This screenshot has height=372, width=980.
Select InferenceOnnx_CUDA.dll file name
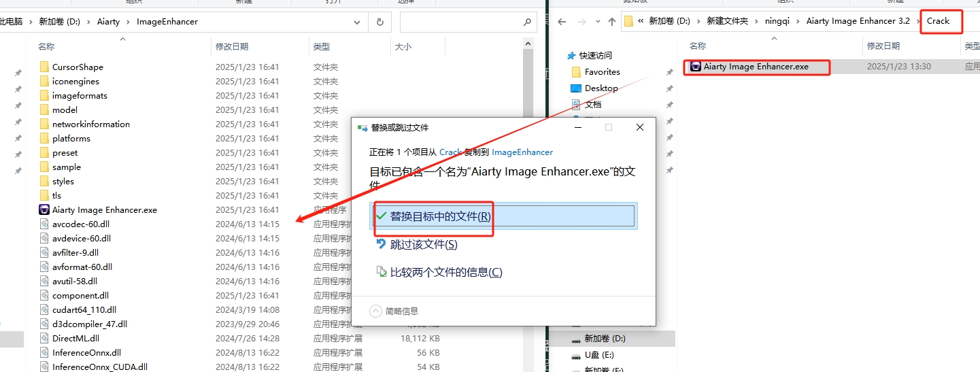[x=100, y=367]
